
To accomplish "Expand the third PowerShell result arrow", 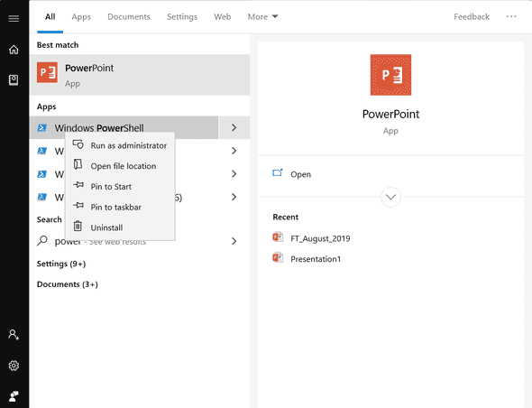I will 234,174.
